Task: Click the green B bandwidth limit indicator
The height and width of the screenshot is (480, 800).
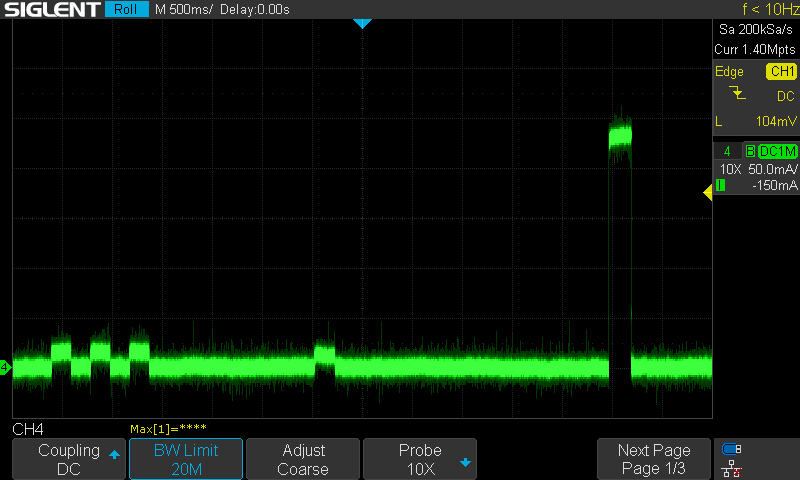Action: click(750, 151)
